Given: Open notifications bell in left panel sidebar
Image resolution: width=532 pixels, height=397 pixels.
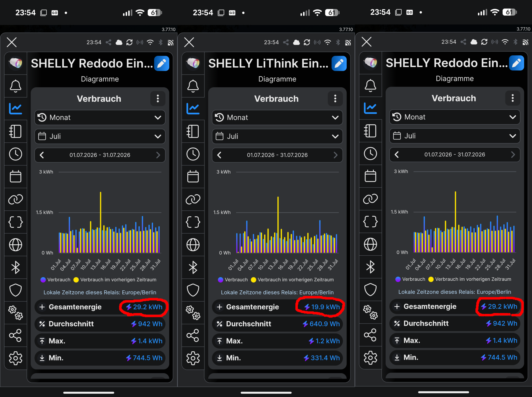Looking at the screenshot, I should point(16,86).
